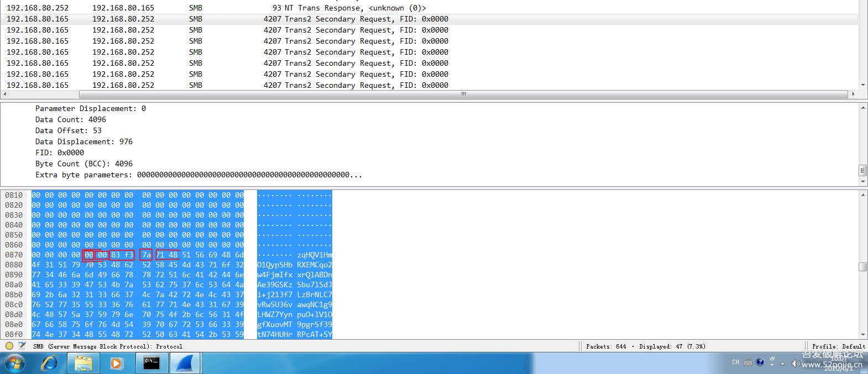This screenshot has width=868, height=374.
Task: Open Windows Explorer folder taskbar icon
Action: (83, 364)
